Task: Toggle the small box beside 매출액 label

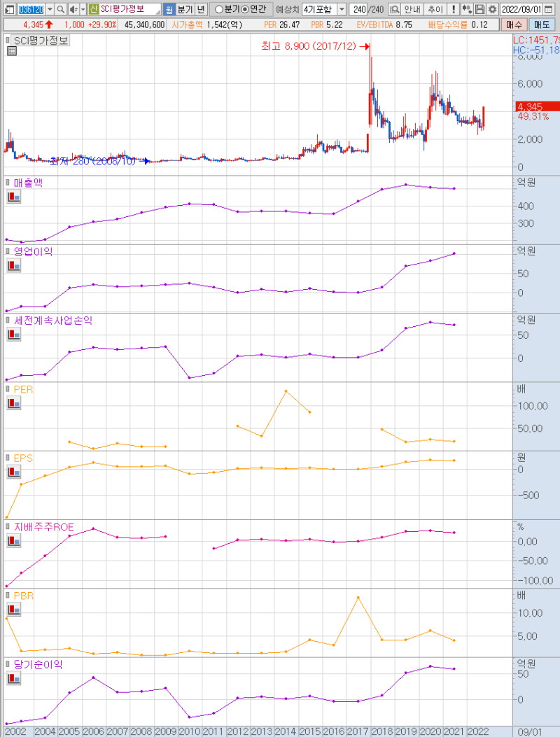Action: click(x=8, y=183)
